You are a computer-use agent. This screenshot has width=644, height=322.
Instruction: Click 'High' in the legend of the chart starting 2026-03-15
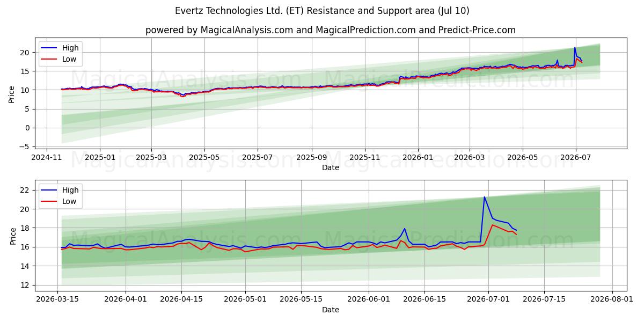click(x=70, y=190)
